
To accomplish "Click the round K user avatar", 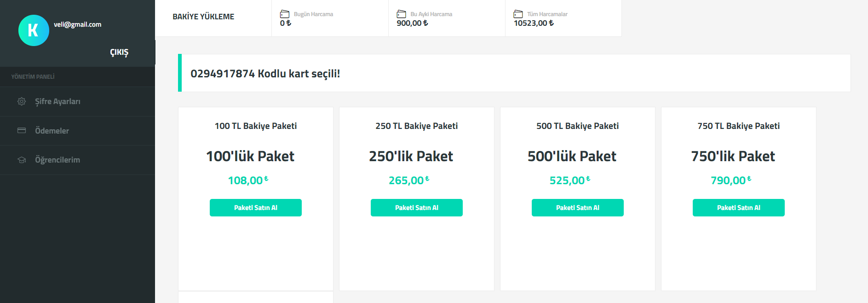I will pos(34,30).
